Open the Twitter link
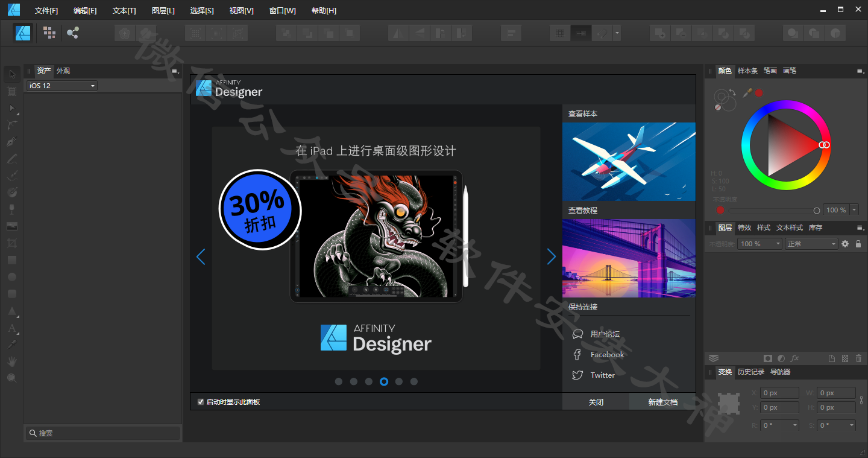The height and width of the screenshot is (458, 868). [x=602, y=375]
